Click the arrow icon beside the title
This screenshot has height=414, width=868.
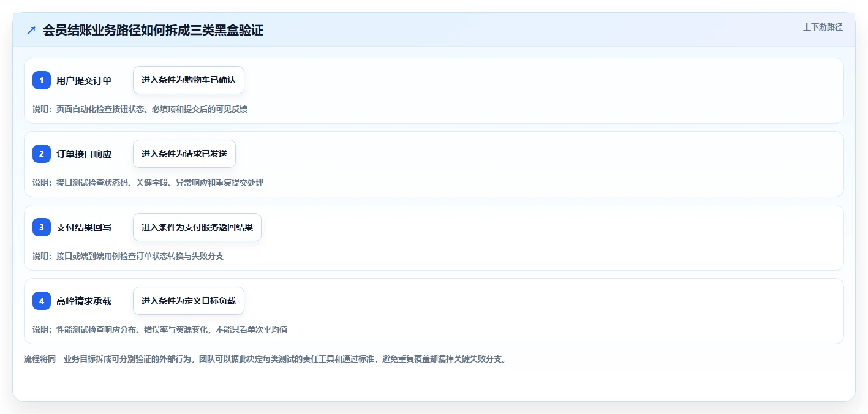[x=31, y=30]
